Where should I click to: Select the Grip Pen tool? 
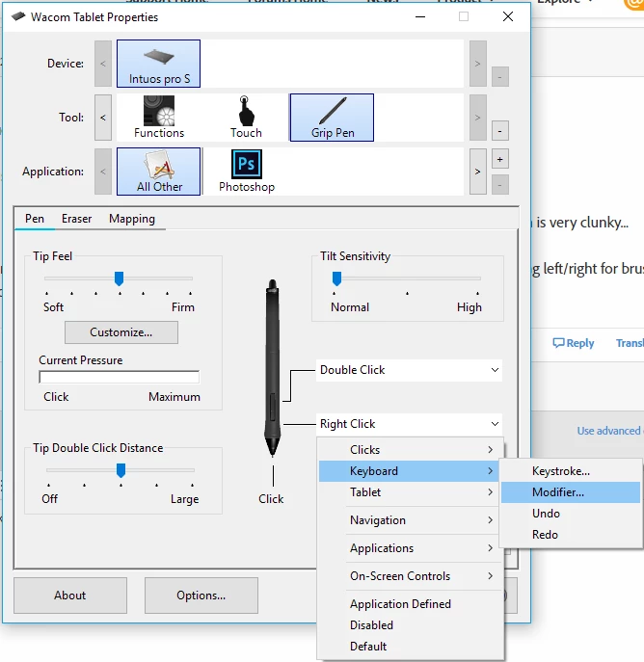point(332,118)
